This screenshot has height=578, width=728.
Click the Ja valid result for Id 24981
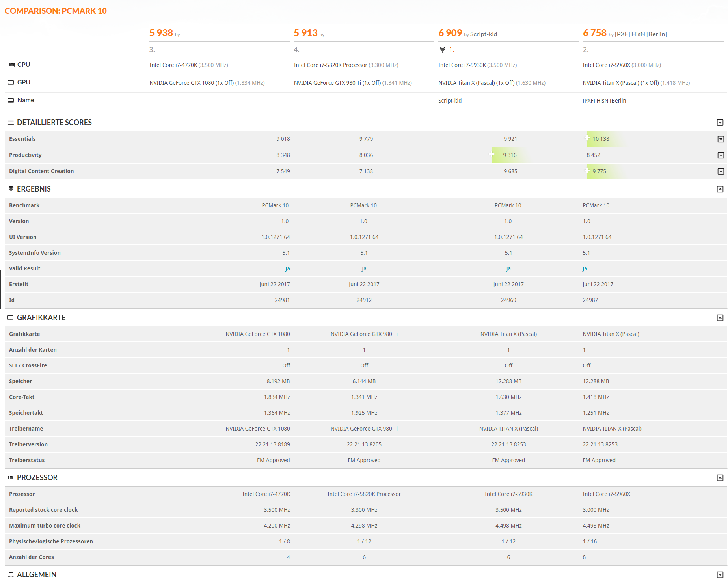(288, 268)
